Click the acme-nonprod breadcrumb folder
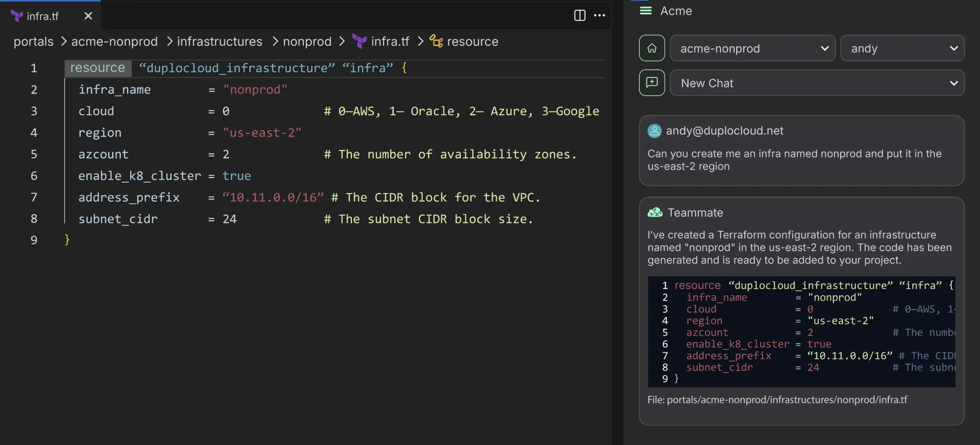The width and height of the screenshot is (980, 445). tap(114, 41)
